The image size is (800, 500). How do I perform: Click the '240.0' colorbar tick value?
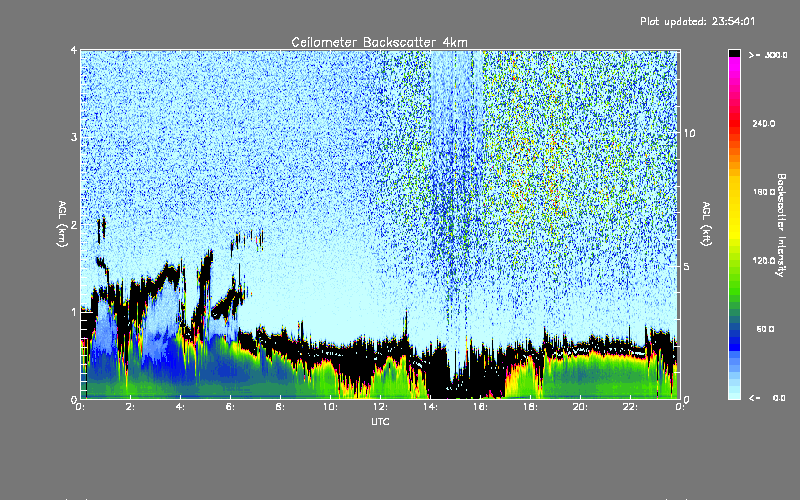click(x=764, y=124)
